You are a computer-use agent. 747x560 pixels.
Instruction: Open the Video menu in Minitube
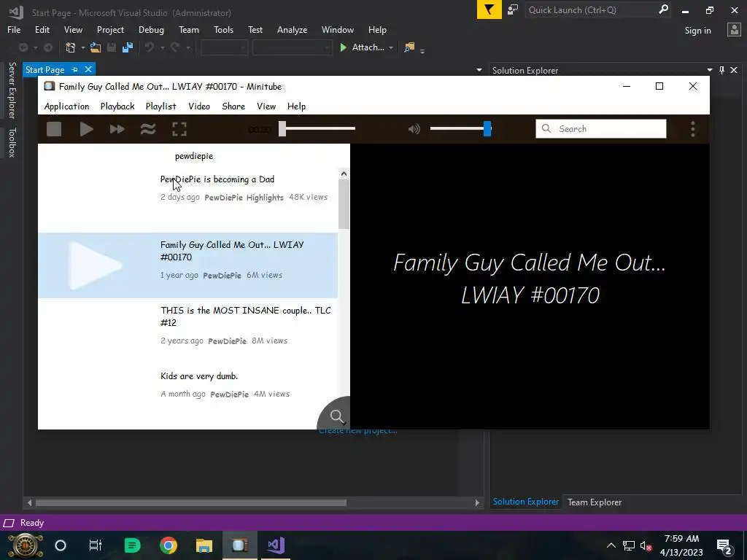199,106
